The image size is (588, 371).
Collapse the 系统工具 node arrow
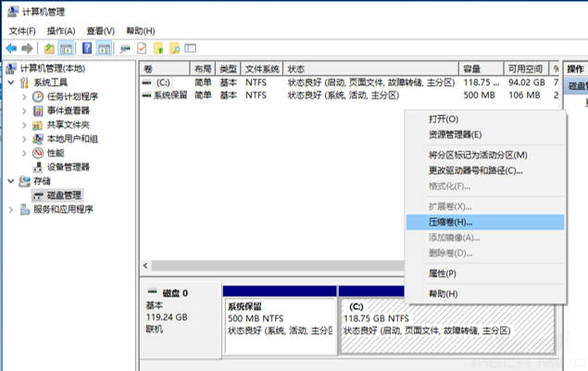click(x=11, y=82)
